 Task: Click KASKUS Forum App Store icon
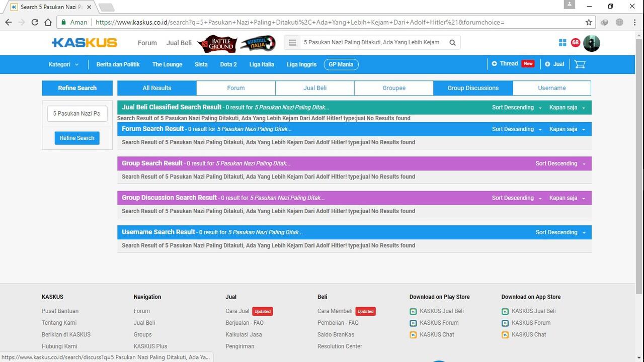pyautogui.click(x=505, y=323)
